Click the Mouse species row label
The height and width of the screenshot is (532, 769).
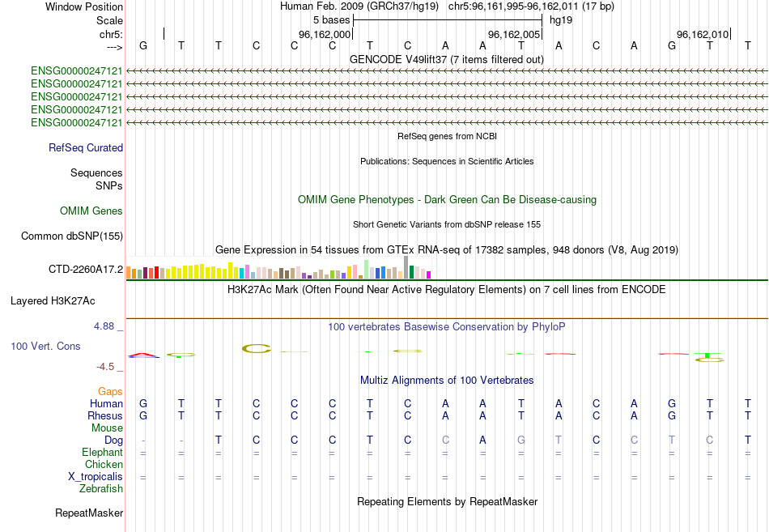108,428
